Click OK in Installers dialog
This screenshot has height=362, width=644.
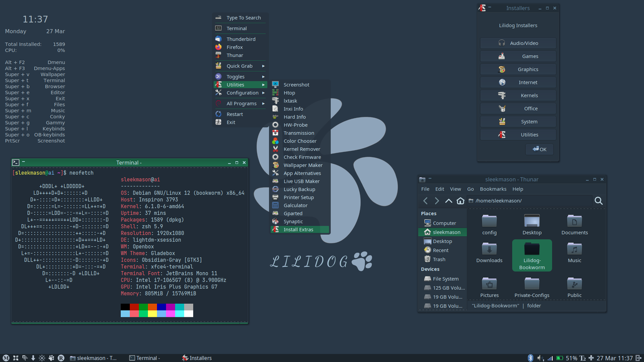point(539,149)
